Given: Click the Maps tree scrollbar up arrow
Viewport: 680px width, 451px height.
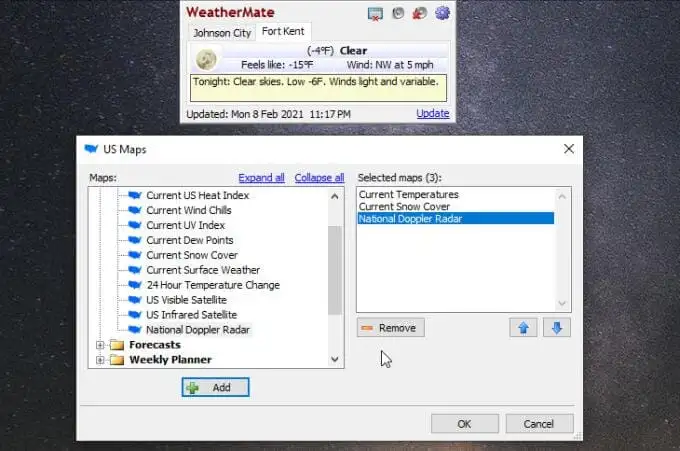Looking at the screenshot, I should pyautogui.click(x=335, y=196).
